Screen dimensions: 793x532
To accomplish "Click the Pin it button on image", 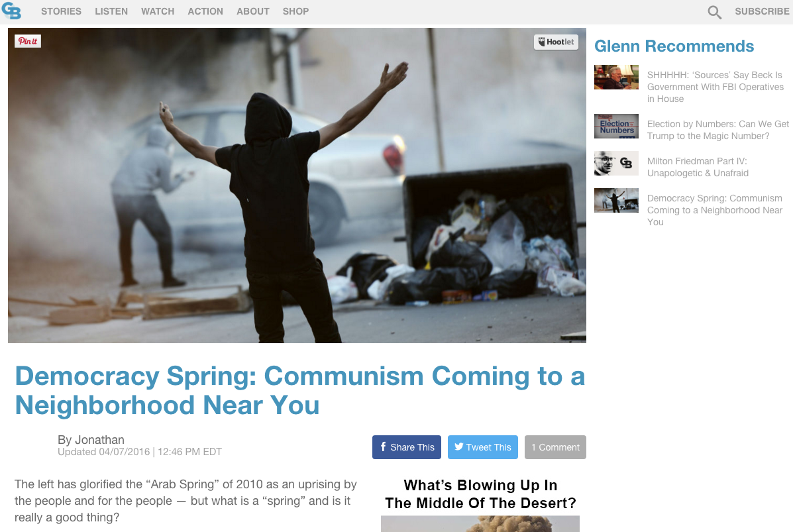I will (28, 41).
